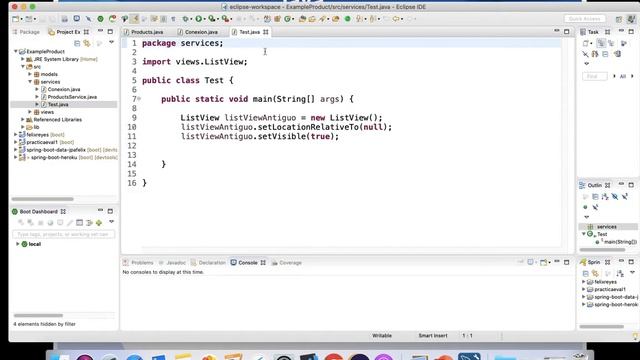
Task: Click the External Tools run icon
Action: tap(225, 19)
